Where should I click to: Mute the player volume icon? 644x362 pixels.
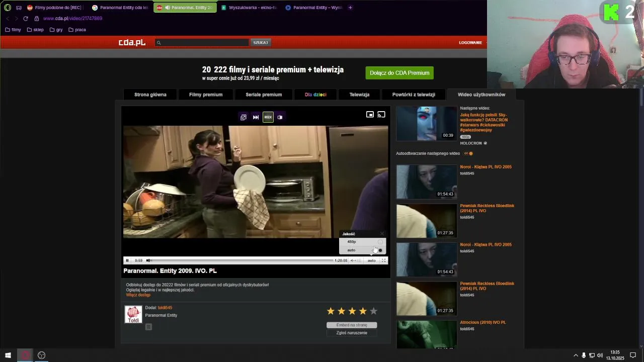(353, 260)
